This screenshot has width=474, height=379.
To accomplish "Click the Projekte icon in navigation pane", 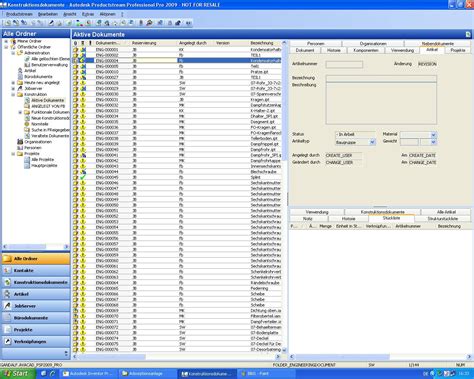I will (x=8, y=330).
